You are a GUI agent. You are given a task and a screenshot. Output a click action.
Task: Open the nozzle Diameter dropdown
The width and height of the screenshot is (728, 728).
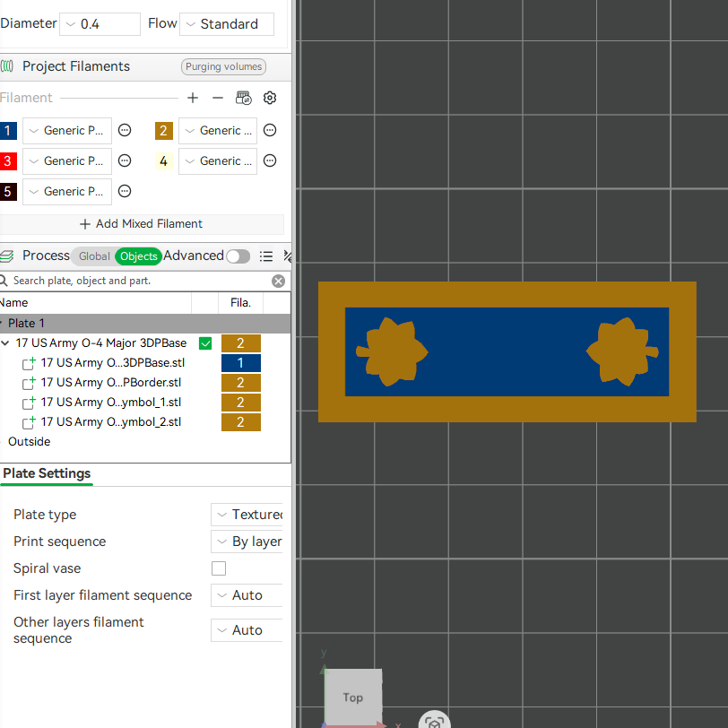pos(100,24)
